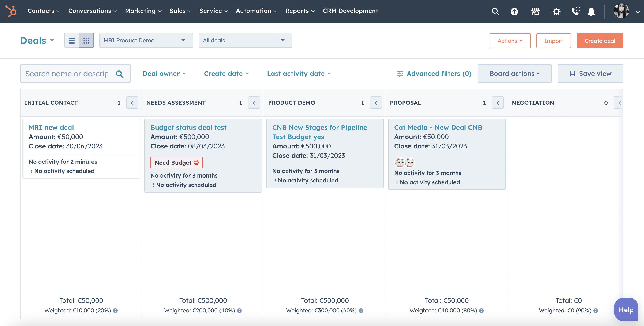
Task: Click info icon next to Weighted €200,000 (40%)
Action: tap(239, 311)
